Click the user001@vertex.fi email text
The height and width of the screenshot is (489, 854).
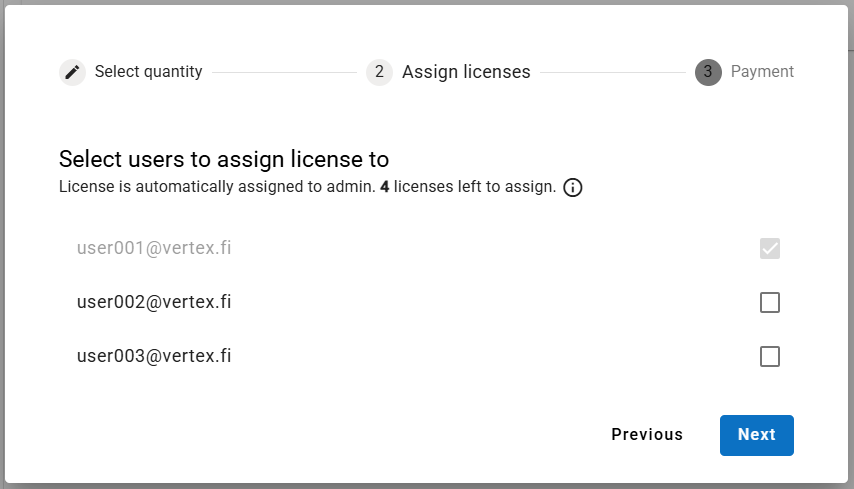tap(154, 248)
